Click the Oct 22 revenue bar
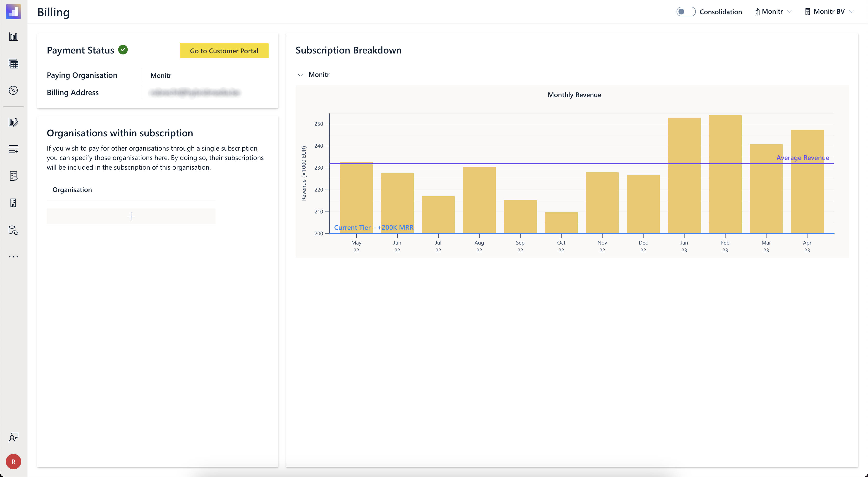Viewport: 868px width, 477px height. [x=561, y=223]
